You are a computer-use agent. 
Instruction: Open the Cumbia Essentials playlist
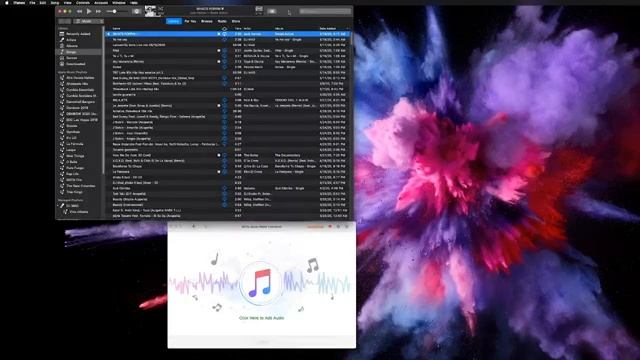pos(79,90)
